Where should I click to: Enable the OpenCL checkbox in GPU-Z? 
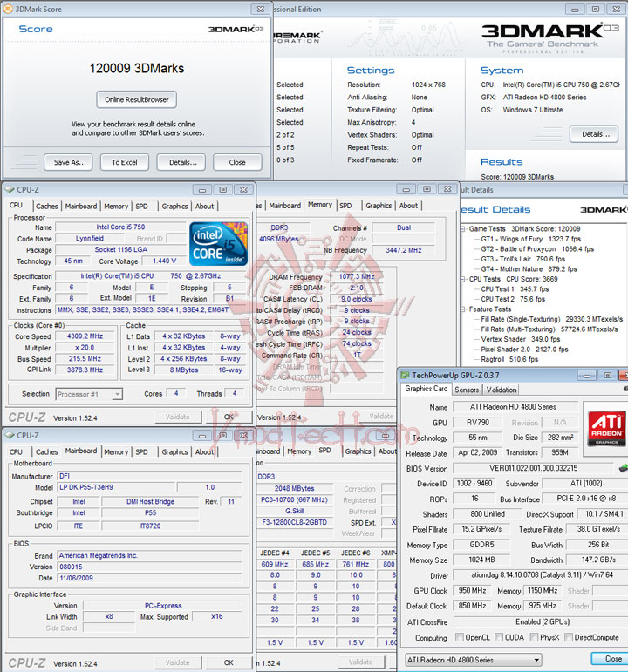click(x=460, y=637)
